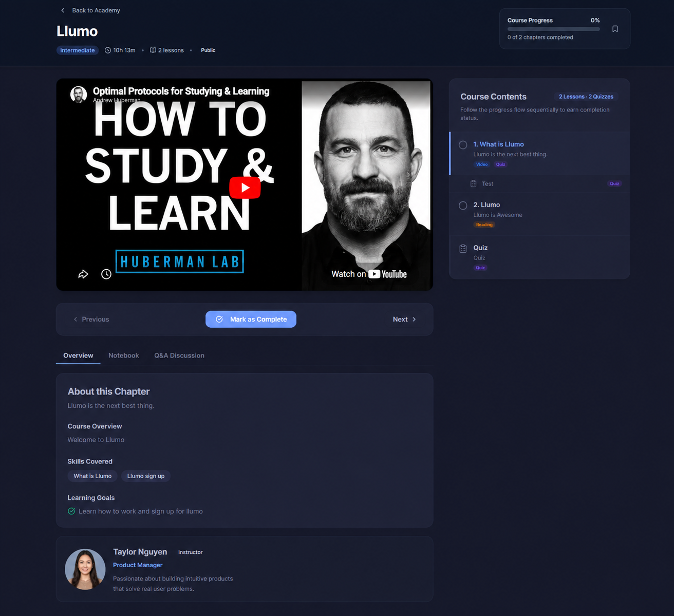674x616 pixels.
Task: Click the checkmark icon in Mark as Complete
Action: (219, 319)
